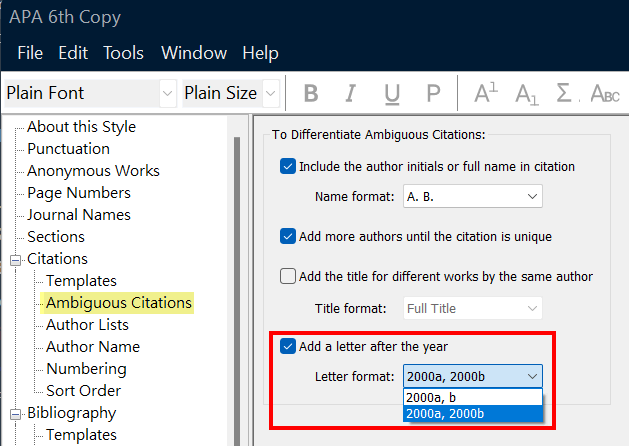
Task: Select Templates under Bibliography
Action: [81, 435]
